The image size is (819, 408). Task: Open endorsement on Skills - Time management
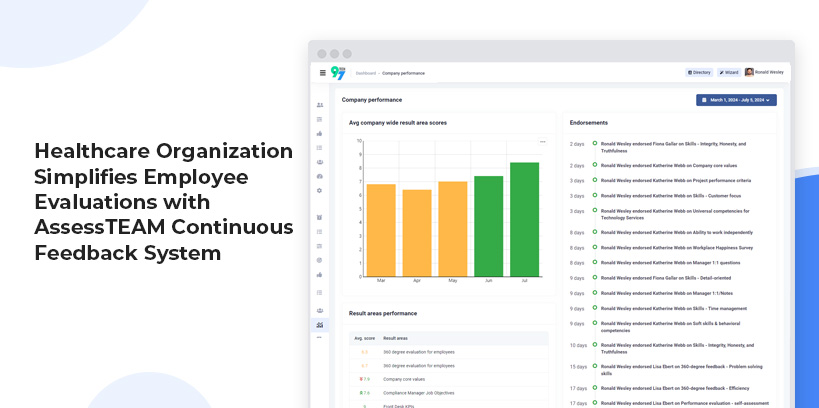[x=674, y=309]
